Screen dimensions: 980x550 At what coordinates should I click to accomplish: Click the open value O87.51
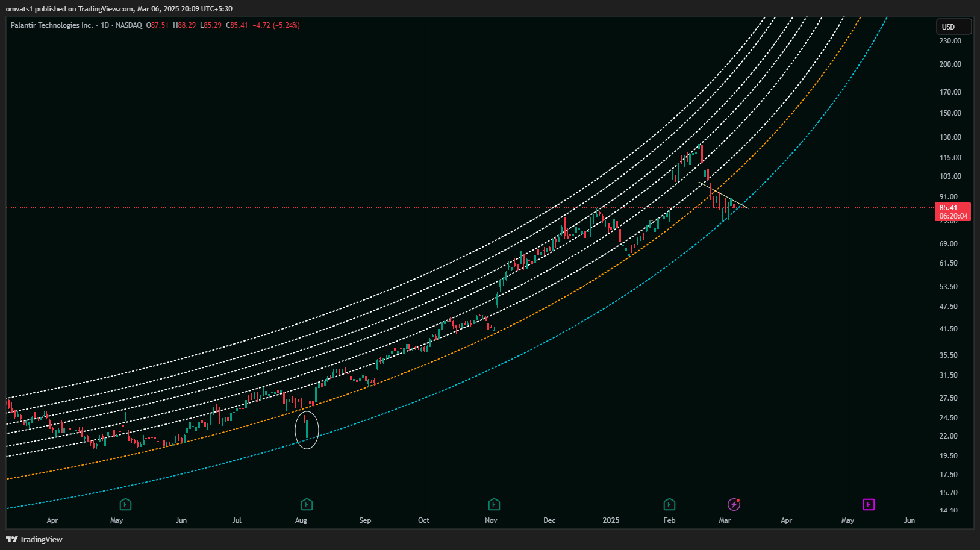[x=158, y=25]
